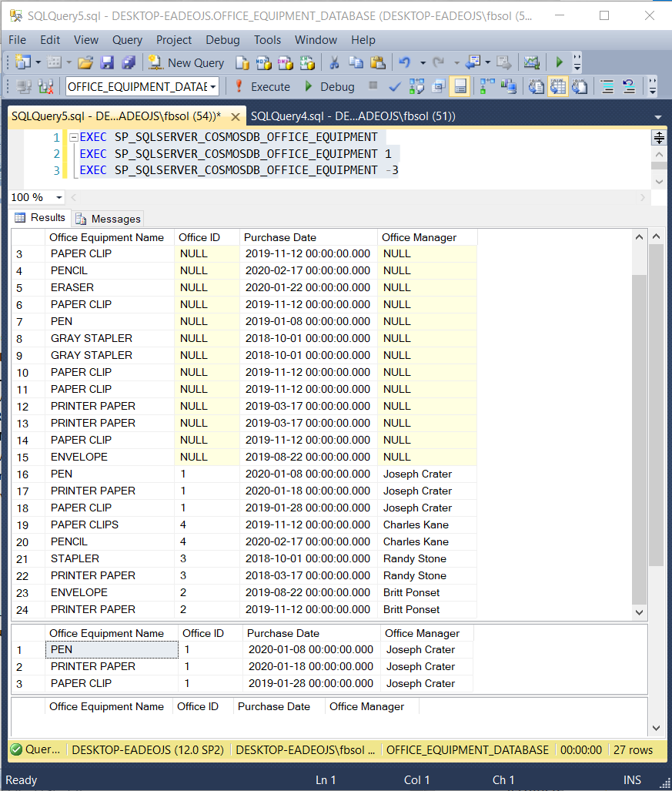Switch to the Messages tab
672x791 pixels.
[x=109, y=219]
